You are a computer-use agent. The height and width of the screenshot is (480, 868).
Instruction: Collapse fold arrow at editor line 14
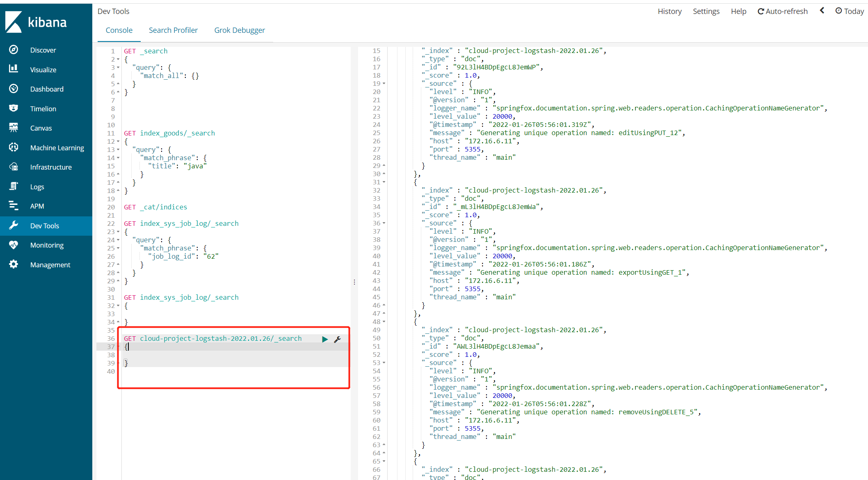tap(118, 158)
